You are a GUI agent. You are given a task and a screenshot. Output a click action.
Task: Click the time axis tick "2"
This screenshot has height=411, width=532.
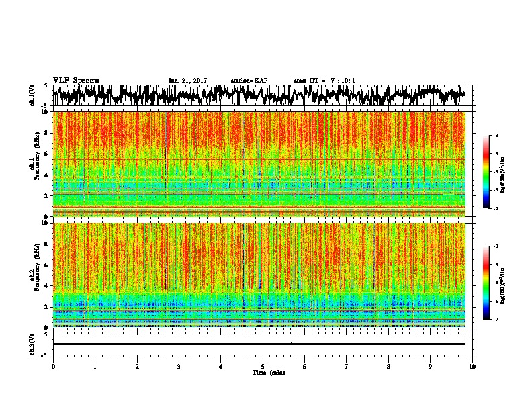137,367
